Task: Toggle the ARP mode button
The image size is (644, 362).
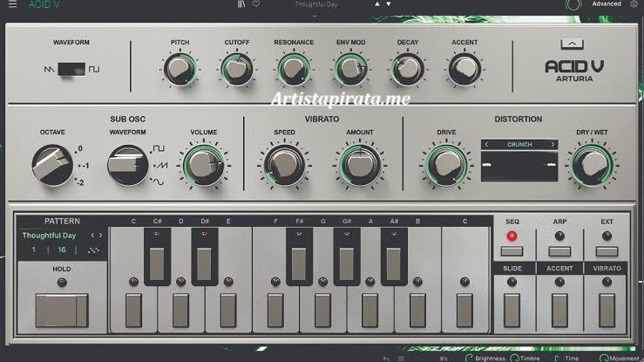Action: (559, 251)
